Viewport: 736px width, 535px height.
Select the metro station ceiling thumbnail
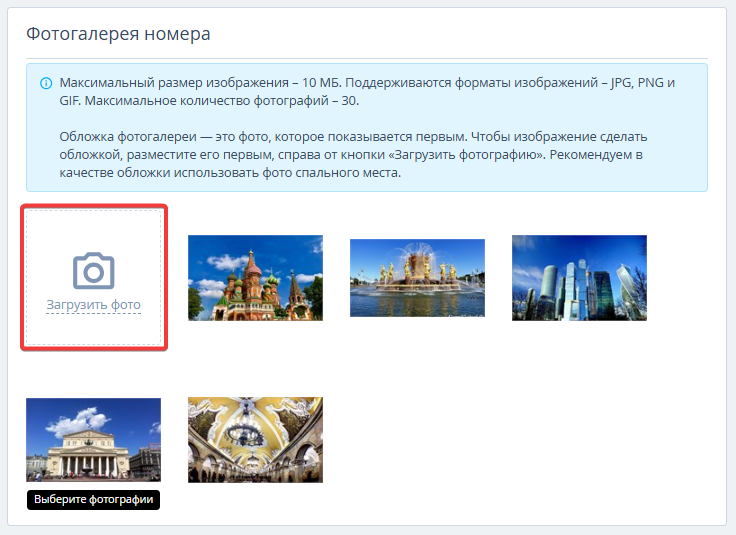pyautogui.click(x=255, y=440)
